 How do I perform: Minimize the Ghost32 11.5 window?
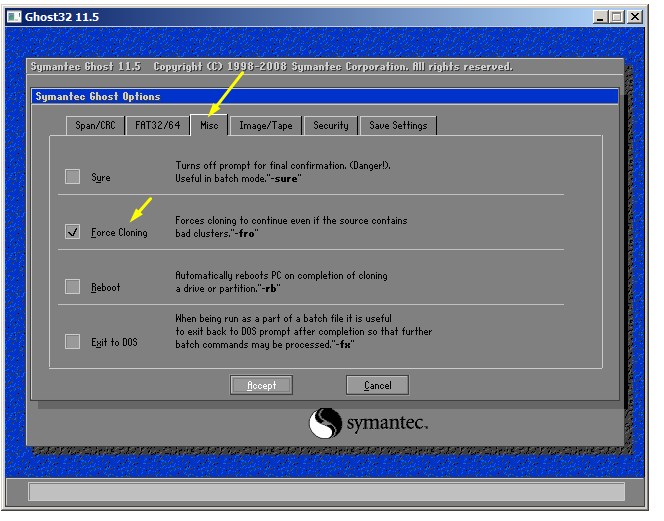pos(600,17)
